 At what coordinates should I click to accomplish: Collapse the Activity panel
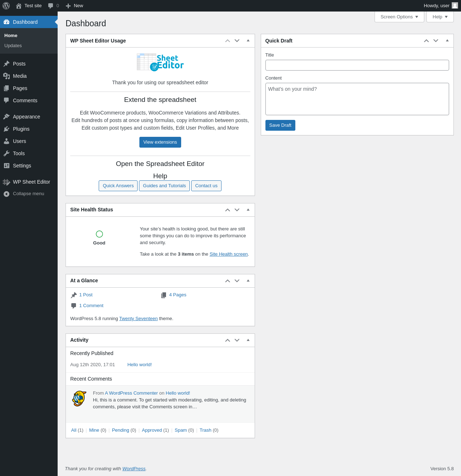(x=248, y=340)
